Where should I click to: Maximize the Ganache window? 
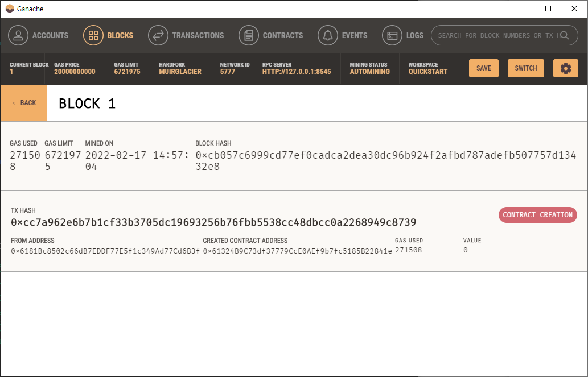click(x=548, y=9)
